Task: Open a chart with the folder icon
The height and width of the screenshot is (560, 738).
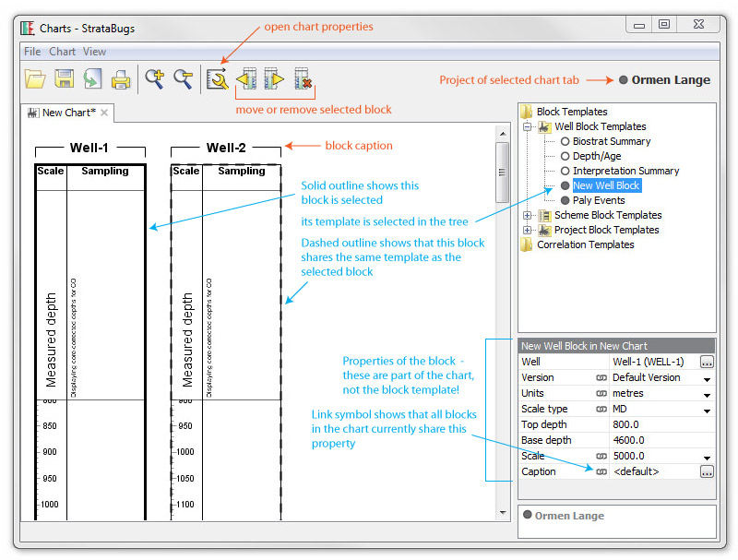Action: pyautogui.click(x=35, y=78)
